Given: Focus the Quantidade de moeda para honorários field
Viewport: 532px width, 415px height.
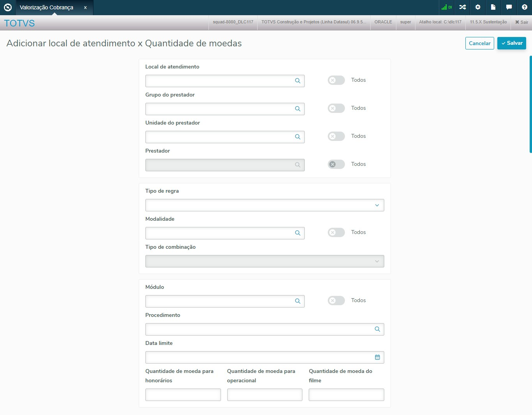Looking at the screenshot, I should point(183,395).
